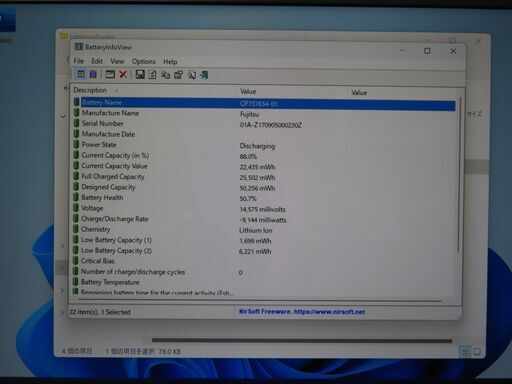Select the Current Capacity Value row
The height and width of the screenshot is (384, 512).
(x=264, y=166)
